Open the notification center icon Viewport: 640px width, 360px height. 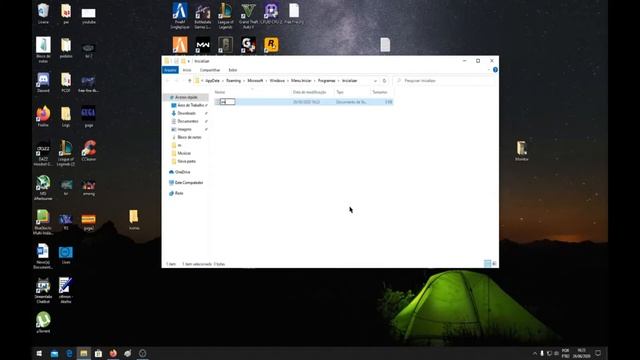(x=598, y=353)
